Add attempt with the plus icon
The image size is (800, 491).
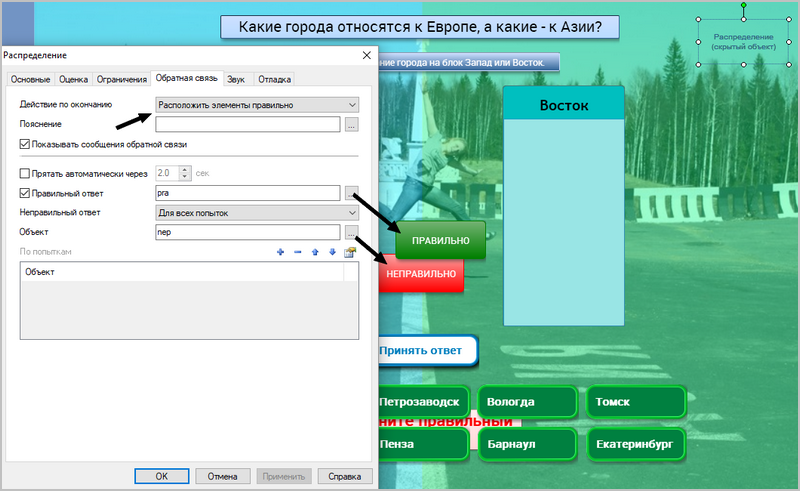pyautogui.click(x=280, y=252)
